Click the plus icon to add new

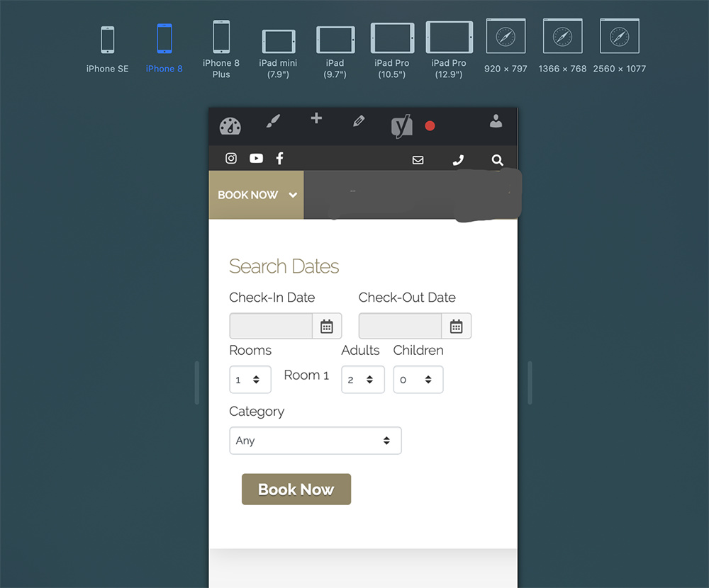coord(316,118)
